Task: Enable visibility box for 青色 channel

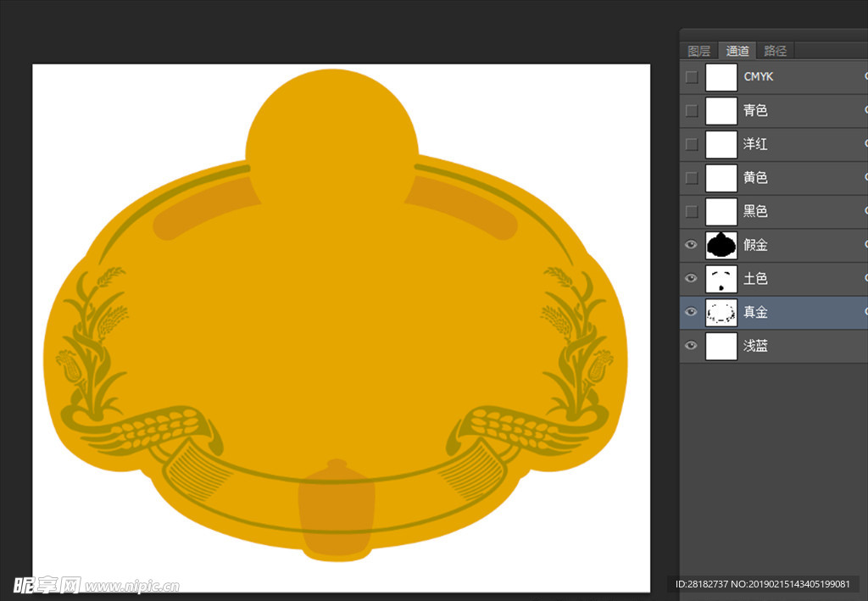Action: coord(692,110)
